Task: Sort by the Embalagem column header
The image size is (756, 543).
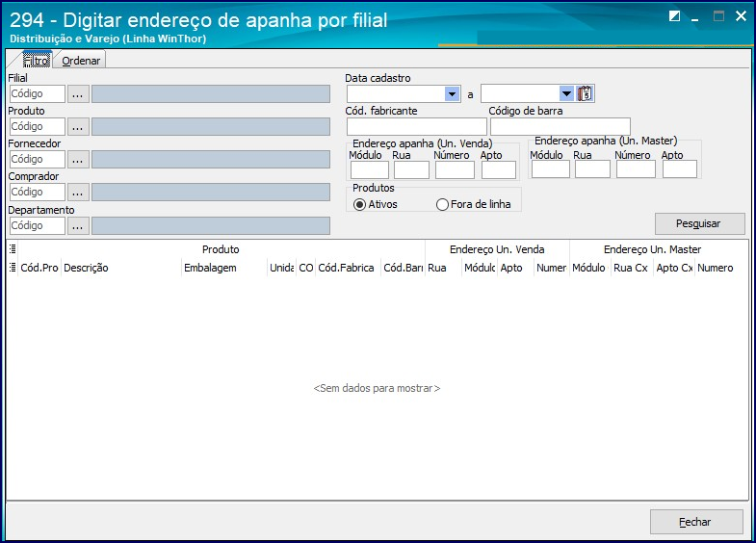Action: [x=224, y=268]
